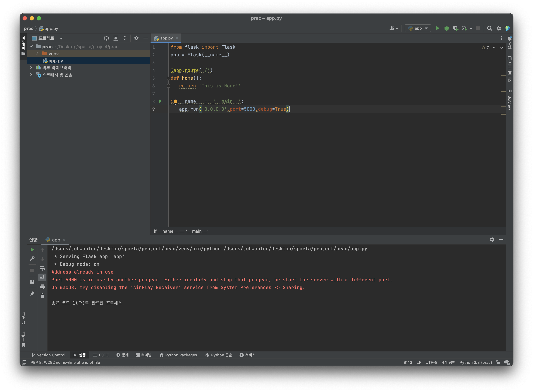Go to previous highlighted warning
533x392 pixels.
pyautogui.click(x=494, y=47)
